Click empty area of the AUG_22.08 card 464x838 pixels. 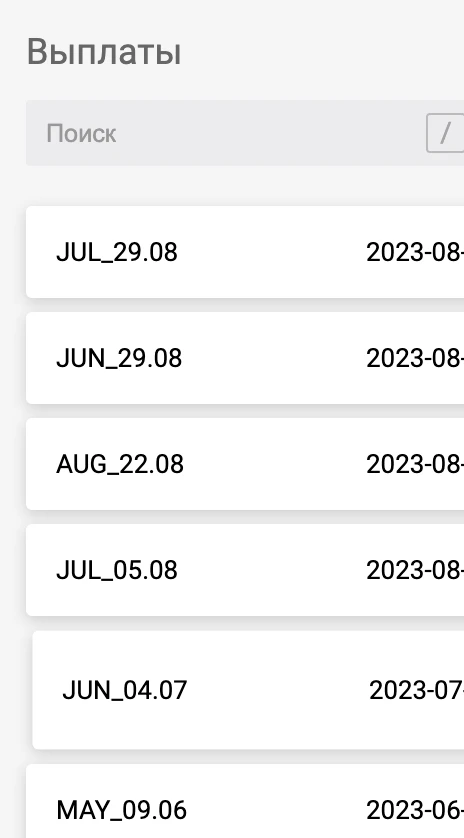coord(273,464)
